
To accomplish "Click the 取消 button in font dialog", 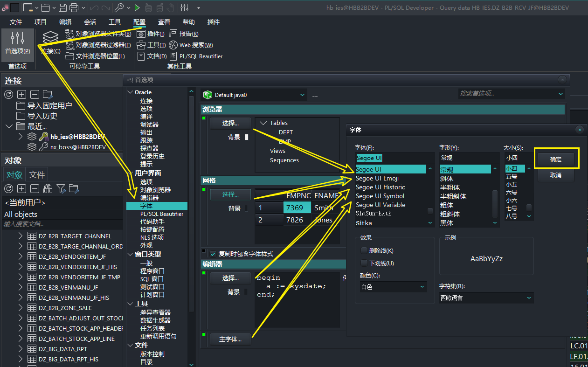I will (x=556, y=175).
